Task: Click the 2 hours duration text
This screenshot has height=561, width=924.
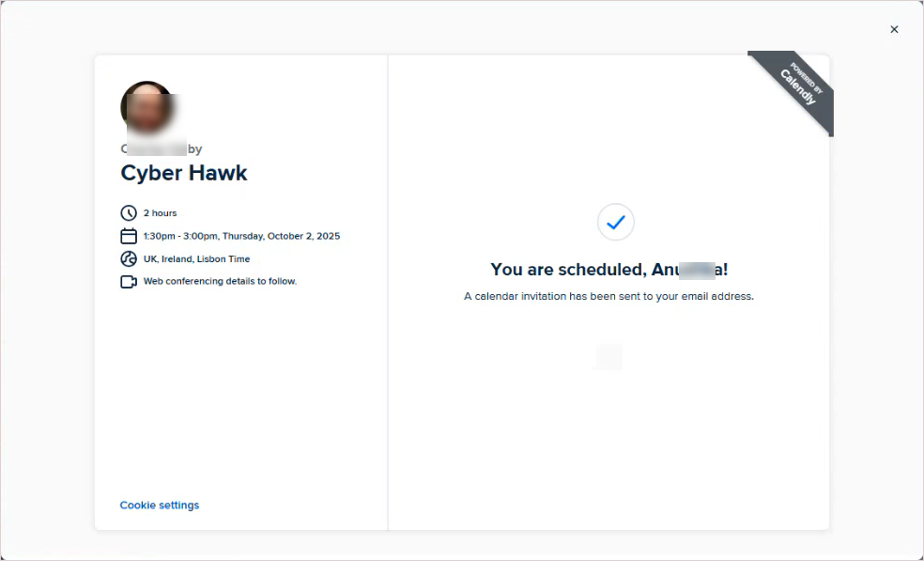Action: tap(161, 213)
